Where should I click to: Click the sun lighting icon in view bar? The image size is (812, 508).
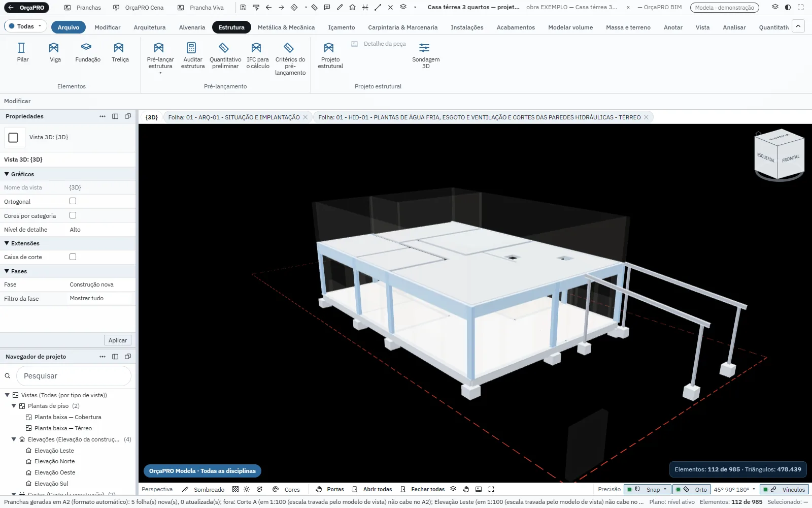point(247,489)
